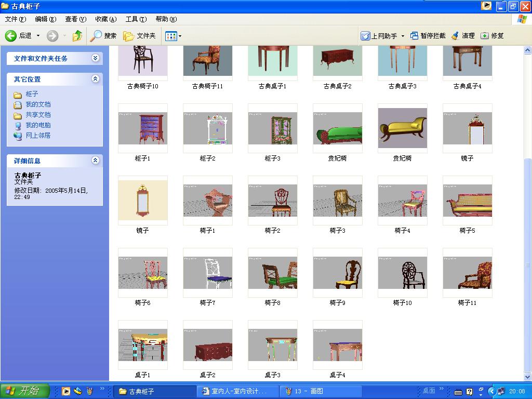Select the 柜子2 thumbnail
Screen dimensions: 532x399
click(208, 128)
